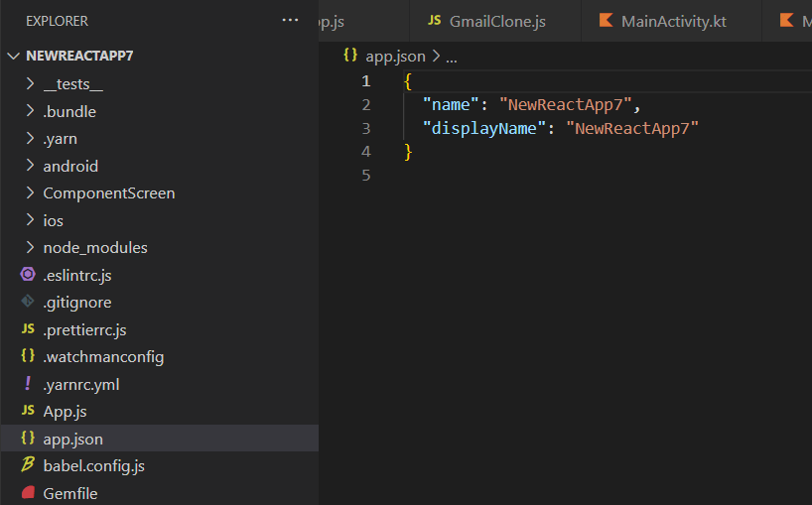
Task: Click the JS icon beside .prettierrc.js
Action: [x=28, y=329]
